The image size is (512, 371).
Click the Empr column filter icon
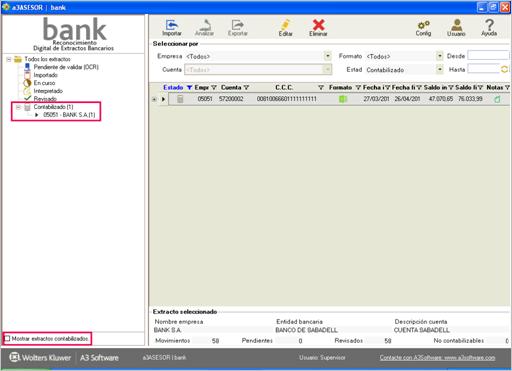[214, 87]
